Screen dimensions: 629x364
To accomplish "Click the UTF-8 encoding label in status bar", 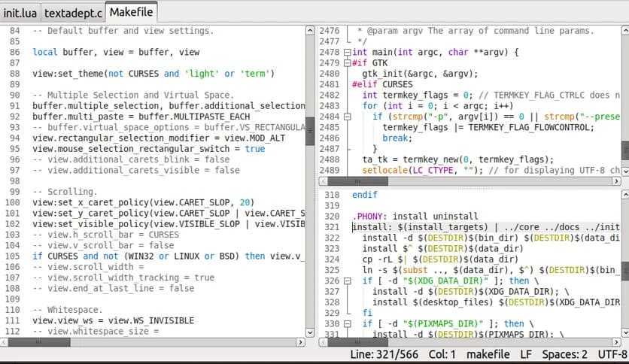I will click(612, 354).
